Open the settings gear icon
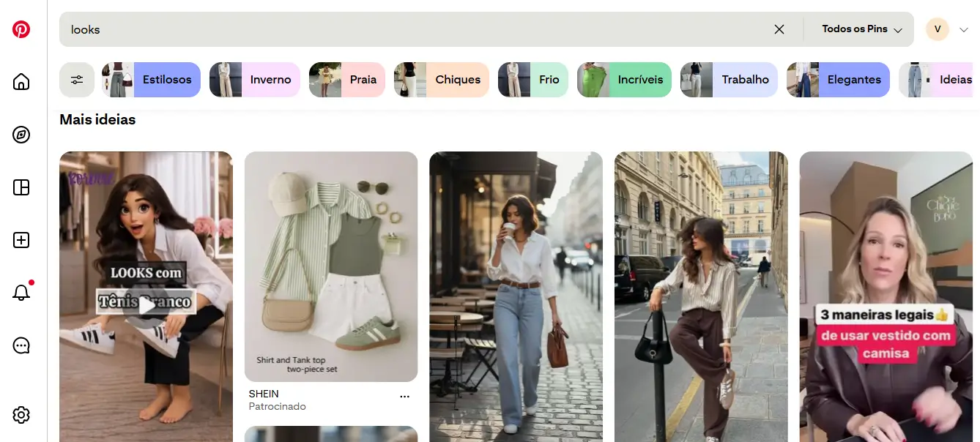 point(21,415)
